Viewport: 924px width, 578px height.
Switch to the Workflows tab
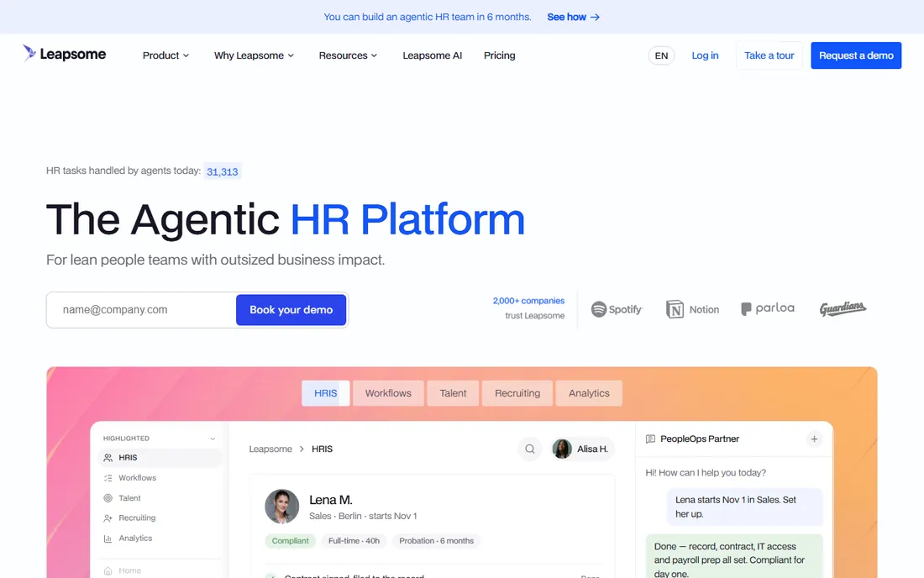[388, 393]
